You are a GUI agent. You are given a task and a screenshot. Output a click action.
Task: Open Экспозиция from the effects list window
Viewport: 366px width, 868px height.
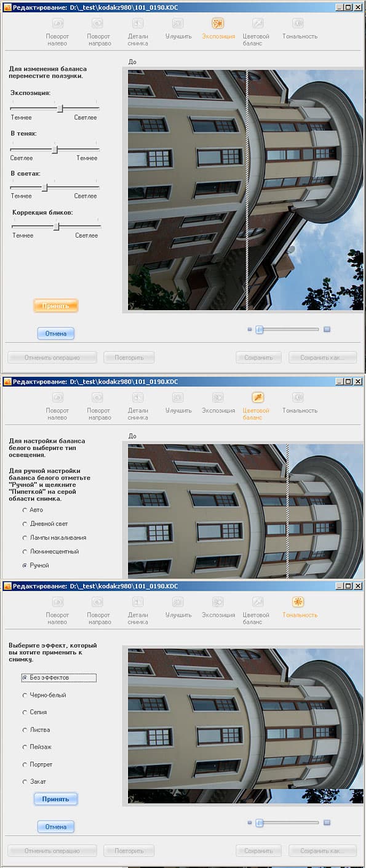click(218, 602)
